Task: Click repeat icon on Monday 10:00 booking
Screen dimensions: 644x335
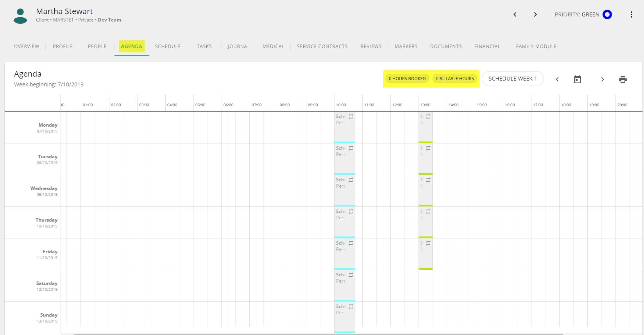Action: [351, 116]
